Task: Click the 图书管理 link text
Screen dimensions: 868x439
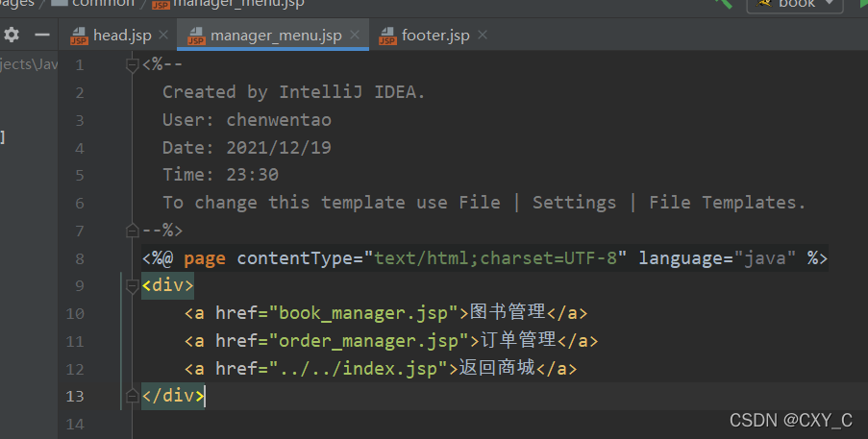Action: pos(508,312)
